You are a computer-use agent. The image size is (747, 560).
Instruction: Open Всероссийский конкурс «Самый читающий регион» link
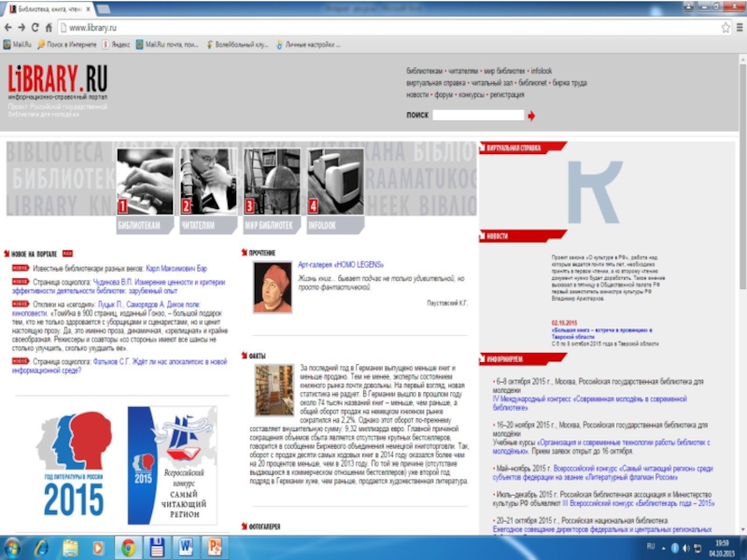click(602, 473)
